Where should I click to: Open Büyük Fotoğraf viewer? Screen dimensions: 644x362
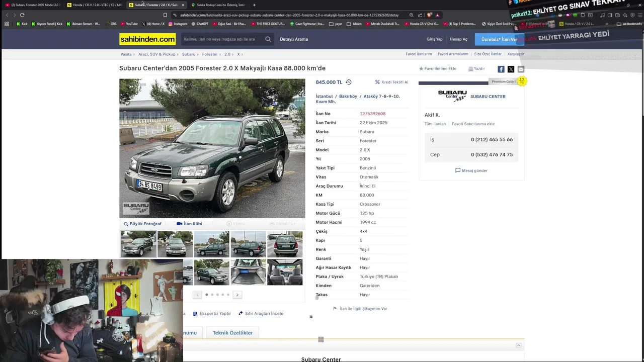click(x=143, y=224)
